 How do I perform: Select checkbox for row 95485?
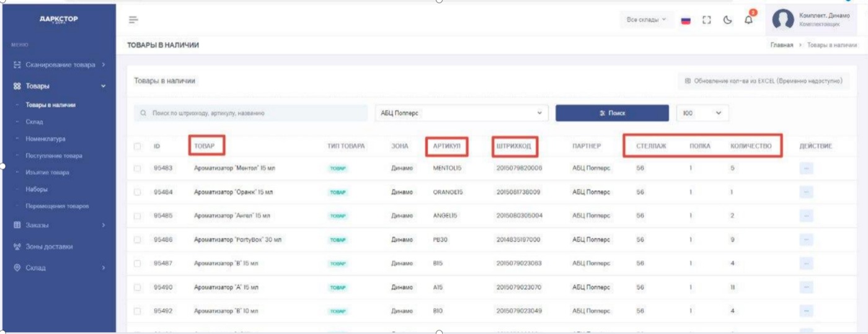[x=137, y=216]
